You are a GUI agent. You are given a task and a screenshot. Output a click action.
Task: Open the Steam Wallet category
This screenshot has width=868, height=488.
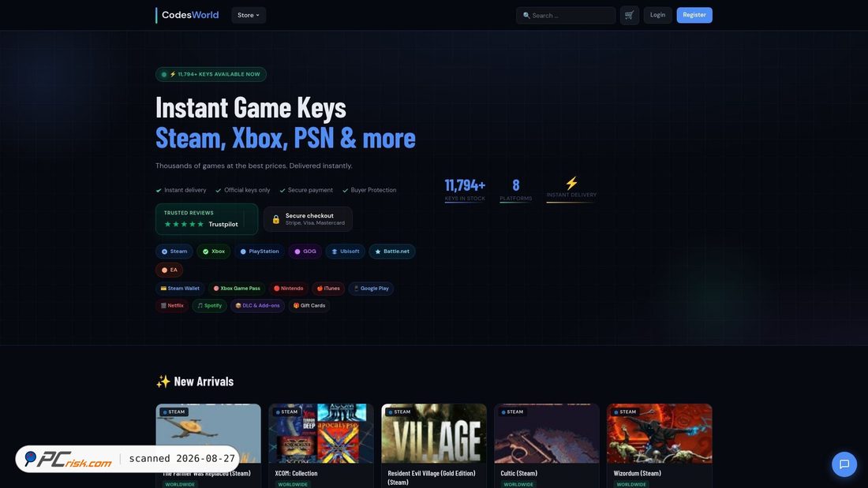(180, 289)
